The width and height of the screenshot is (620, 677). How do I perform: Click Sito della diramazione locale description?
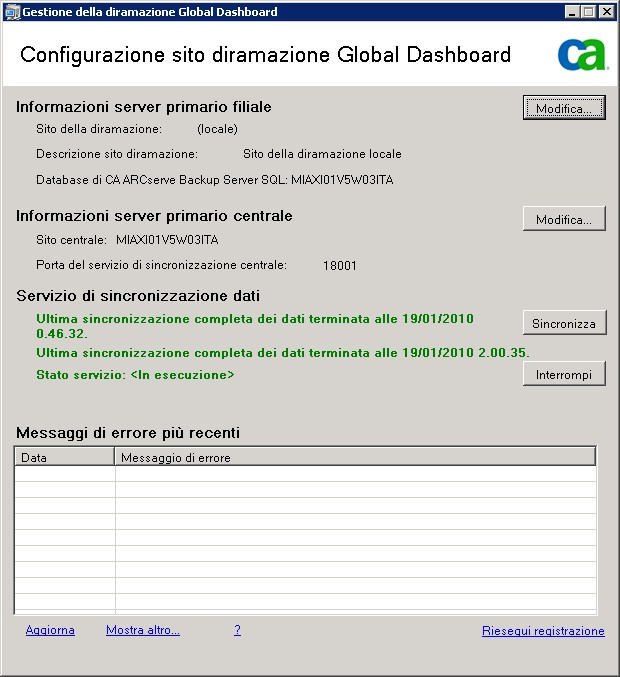tap(322, 154)
